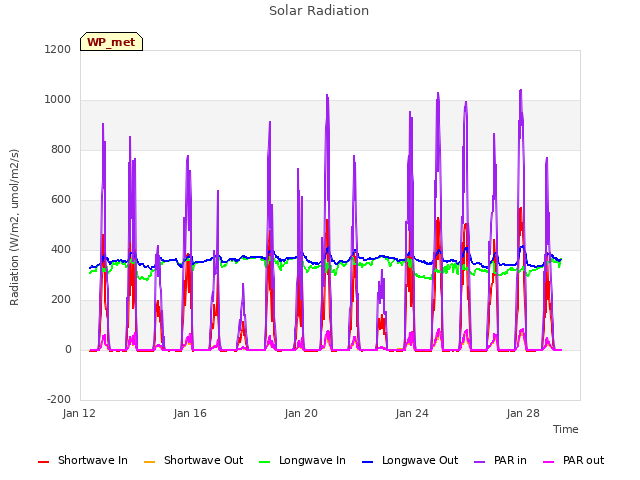The height and width of the screenshot is (480, 640).
Task: Click the PAR out legend label
Action: (583, 460)
